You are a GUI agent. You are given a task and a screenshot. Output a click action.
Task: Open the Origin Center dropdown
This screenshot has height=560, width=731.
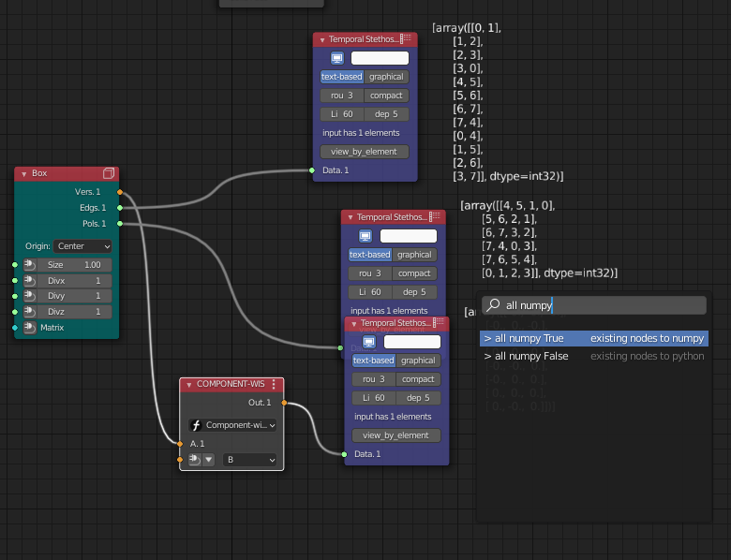(82, 246)
